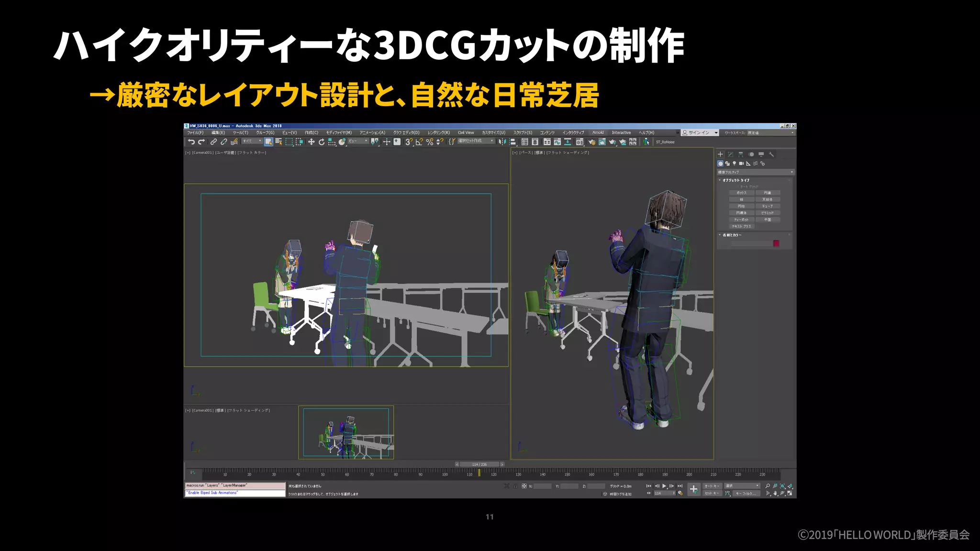980x551 pixels.
Task: Collapse the オブジェクト タイプ rollout
Action: (736, 180)
